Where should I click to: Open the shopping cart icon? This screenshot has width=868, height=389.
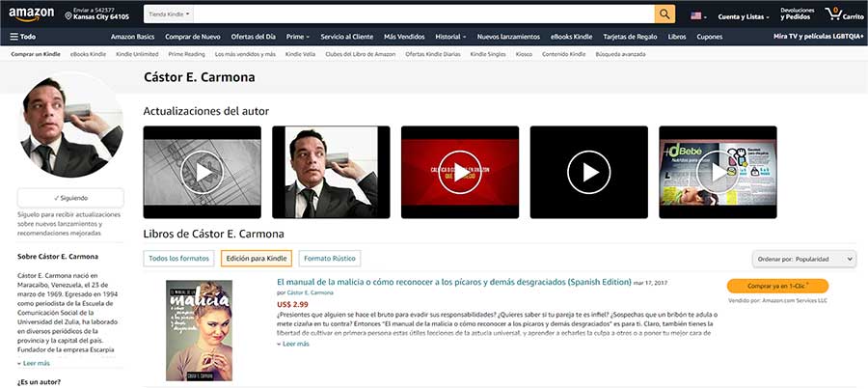(x=843, y=14)
